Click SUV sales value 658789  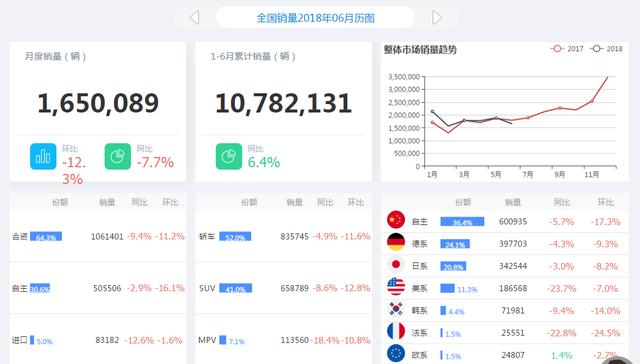click(x=294, y=289)
